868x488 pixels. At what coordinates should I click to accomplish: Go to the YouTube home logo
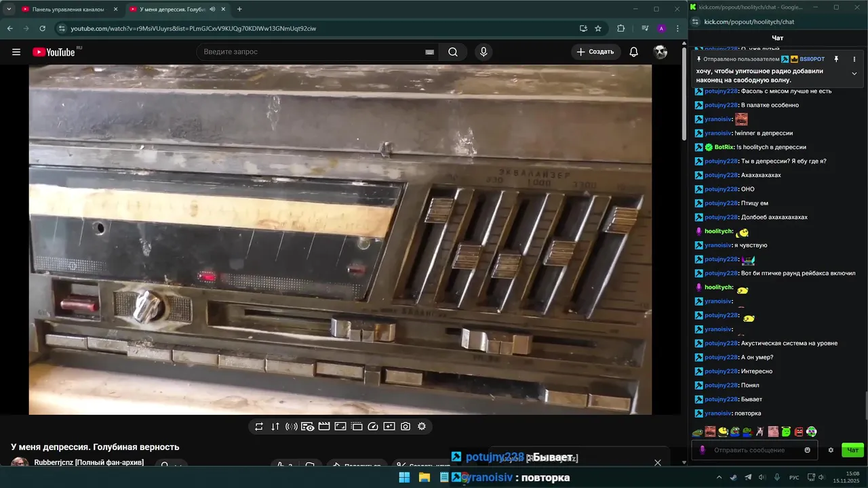pyautogui.click(x=54, y=52)
